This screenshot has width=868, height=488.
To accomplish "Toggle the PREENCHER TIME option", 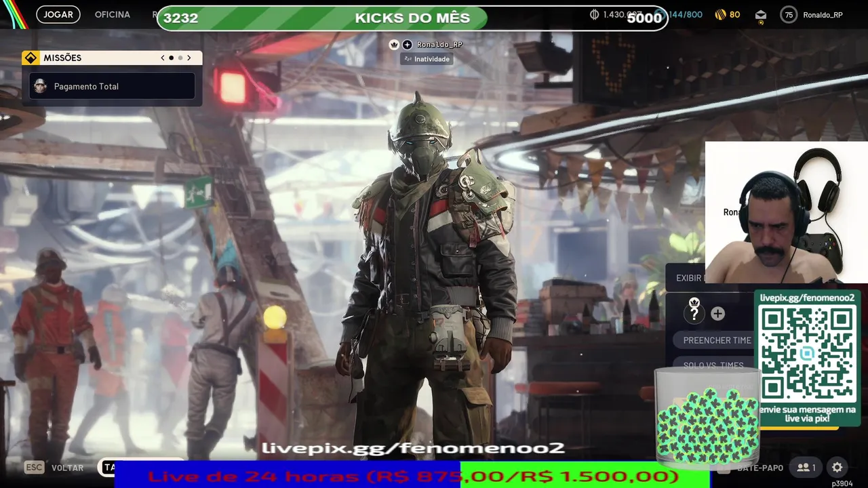I will [714, 340].
